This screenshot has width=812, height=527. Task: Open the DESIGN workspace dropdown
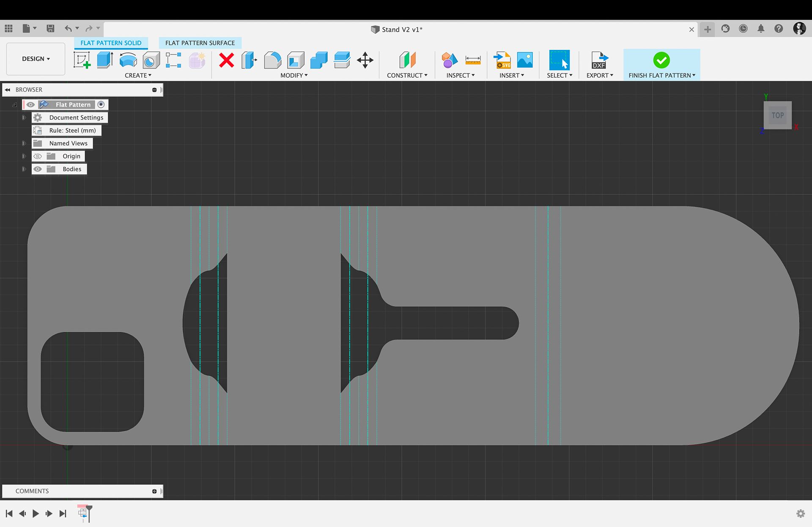(36, 59)
